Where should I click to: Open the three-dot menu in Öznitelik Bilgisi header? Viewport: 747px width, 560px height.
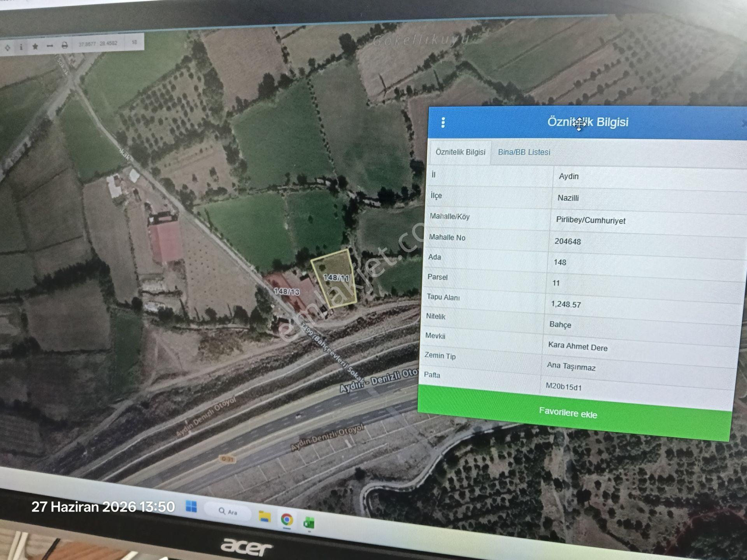pyautogui.click(x=443, y=122)
